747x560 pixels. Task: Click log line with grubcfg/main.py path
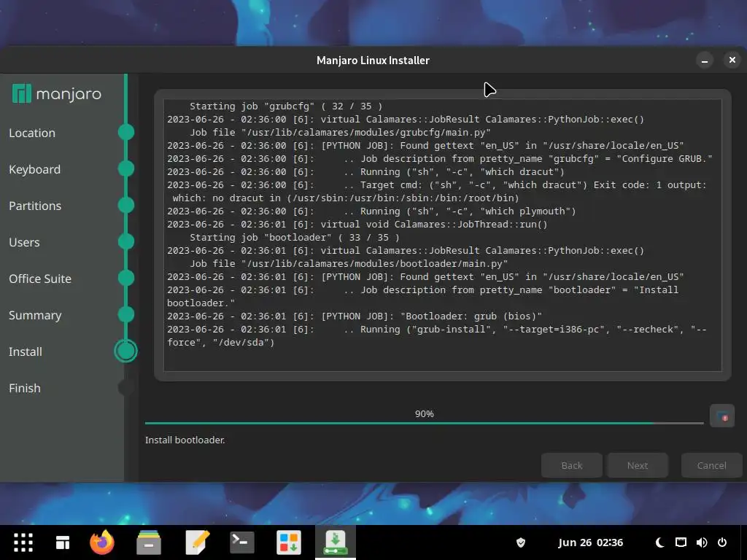(x=340, y=133)
